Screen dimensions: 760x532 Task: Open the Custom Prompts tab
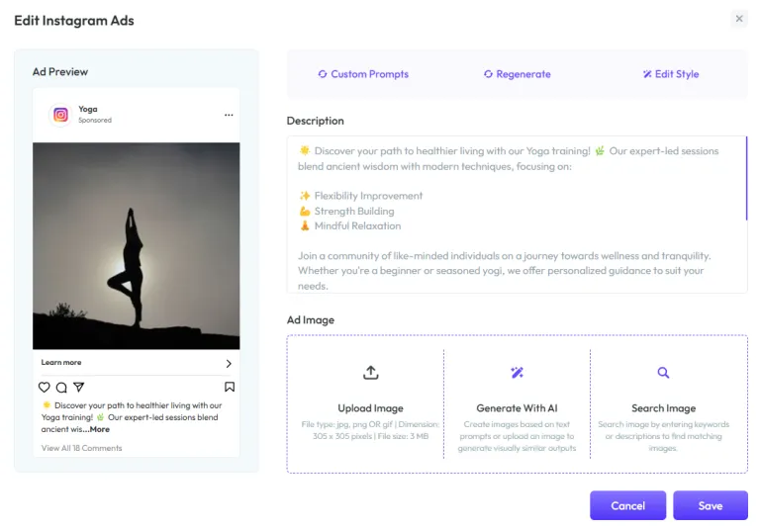coord(363,74)
